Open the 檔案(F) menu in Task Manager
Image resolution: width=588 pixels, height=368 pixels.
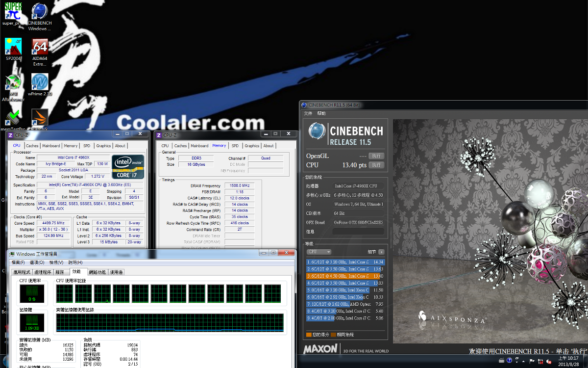click(18, 263)
